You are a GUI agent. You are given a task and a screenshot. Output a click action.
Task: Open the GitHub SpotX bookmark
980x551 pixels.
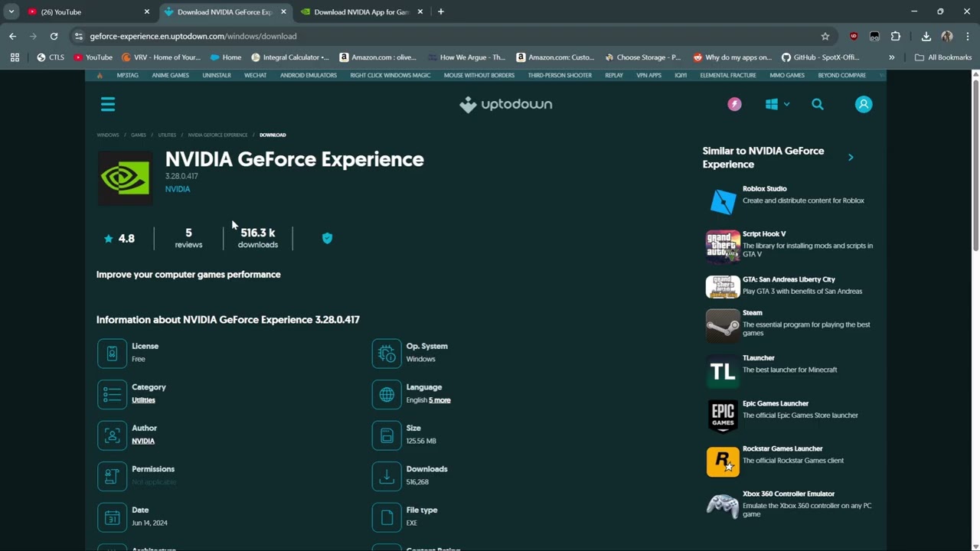[x=820, y=57]
